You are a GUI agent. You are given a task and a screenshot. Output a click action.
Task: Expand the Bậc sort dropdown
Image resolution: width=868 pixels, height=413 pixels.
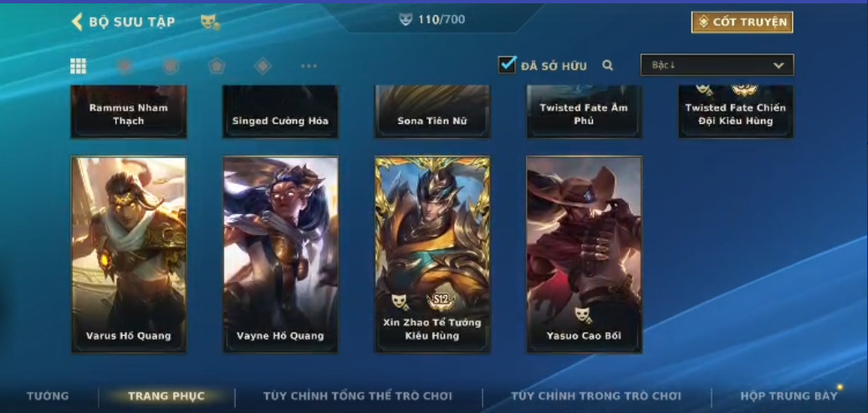point(717,64)
